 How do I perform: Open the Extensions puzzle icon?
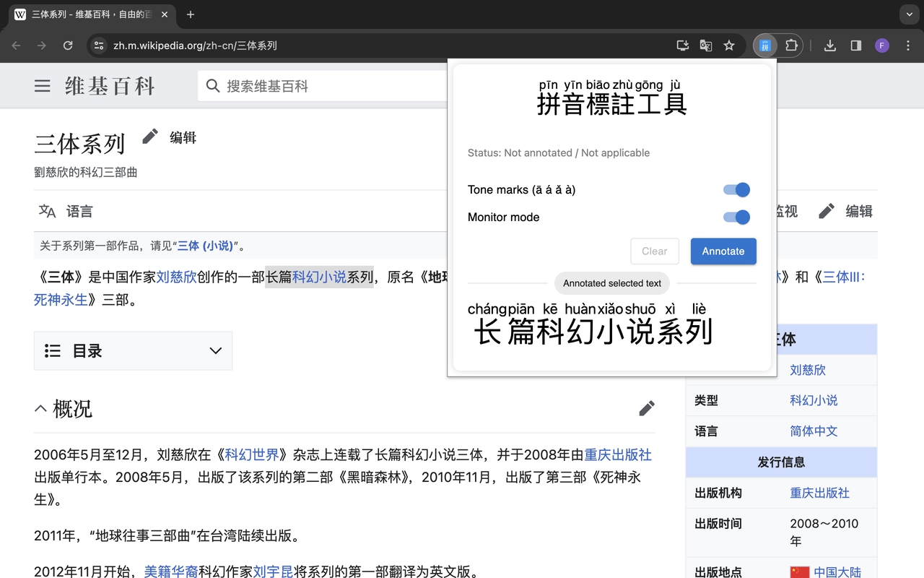click(791, 45)
